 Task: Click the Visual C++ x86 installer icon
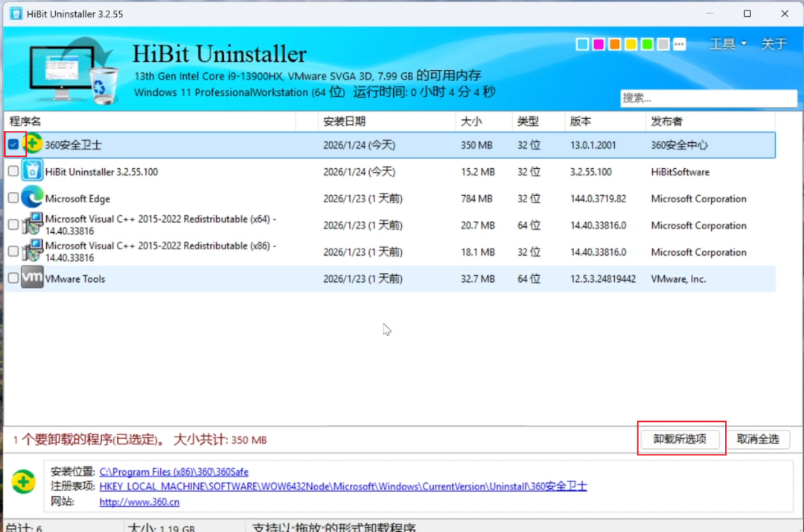(x=32, y=251)
